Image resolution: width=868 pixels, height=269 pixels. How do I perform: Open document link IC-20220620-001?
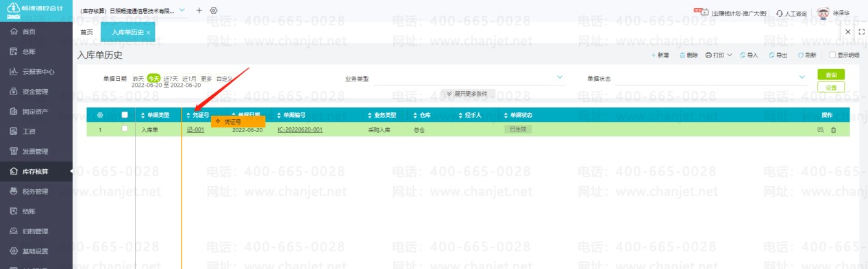pyautogui.click(x=300, y=129)
